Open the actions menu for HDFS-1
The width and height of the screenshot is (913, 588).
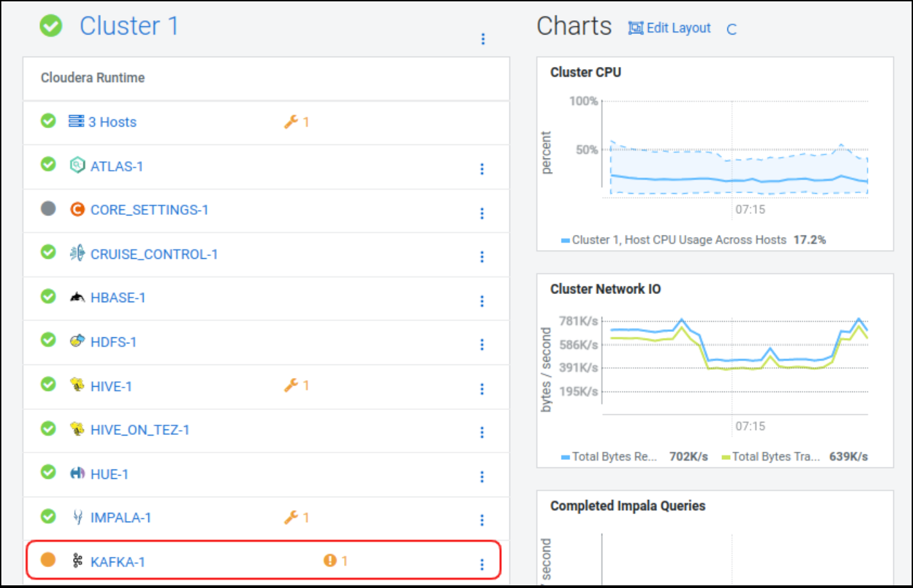pyautogui.click(x=482, y=345)
